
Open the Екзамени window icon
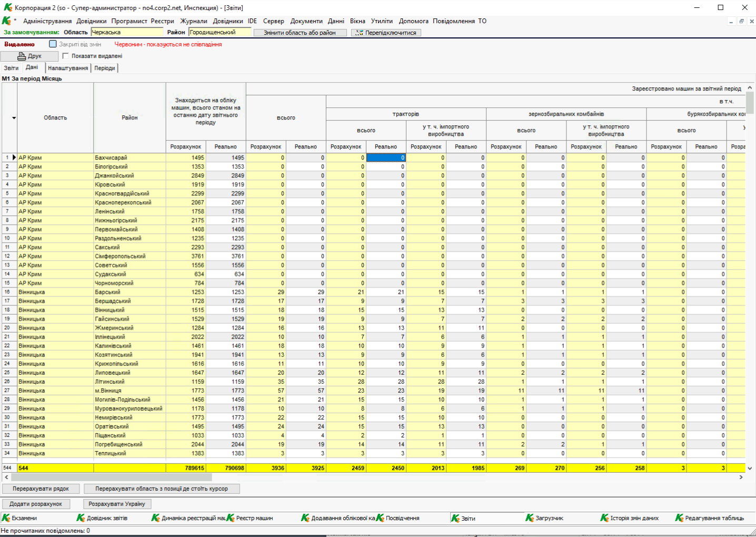pos(6,518)
